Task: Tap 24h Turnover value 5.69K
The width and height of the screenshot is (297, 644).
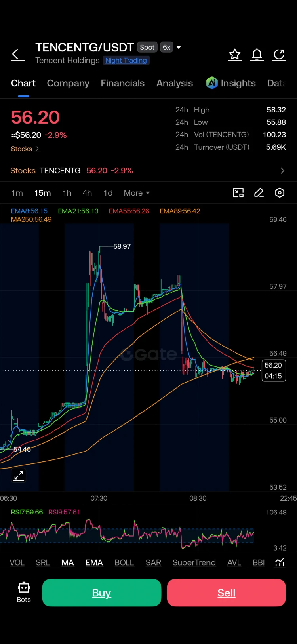Action: pyautogui.click(x=276, y=147)
